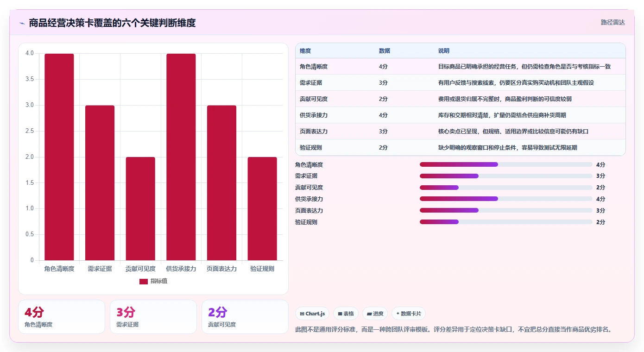Click the 表格 chip

[x=346, y=314]
